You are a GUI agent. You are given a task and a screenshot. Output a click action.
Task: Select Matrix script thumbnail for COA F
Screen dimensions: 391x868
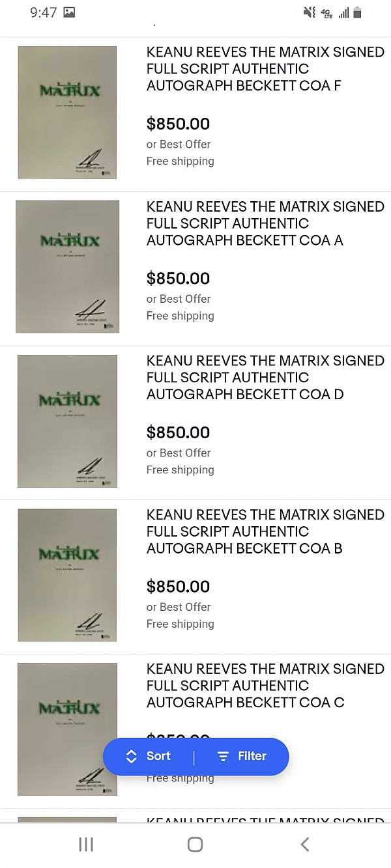[67, 112]
